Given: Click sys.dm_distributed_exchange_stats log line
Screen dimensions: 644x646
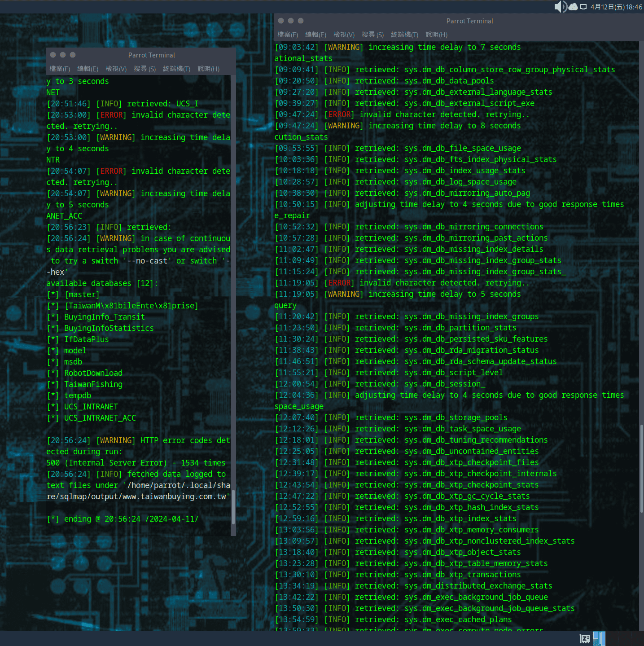Looking at the screenshot, I should (x=413, y=586).
